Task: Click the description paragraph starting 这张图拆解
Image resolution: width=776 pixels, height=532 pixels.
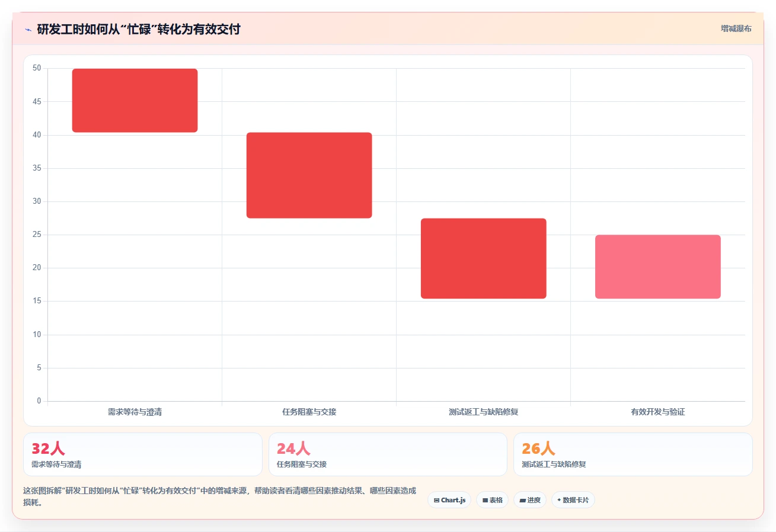Action: point(219,496)
